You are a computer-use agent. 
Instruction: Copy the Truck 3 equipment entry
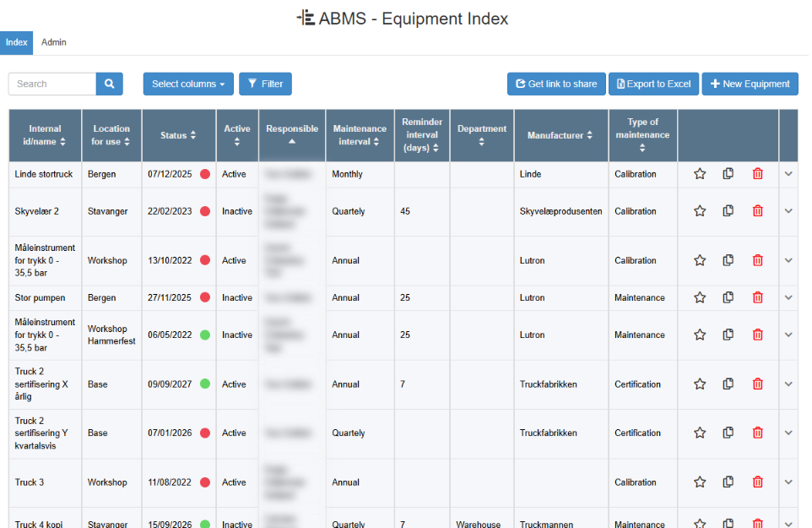pyautogui.click(x=728, y=482)
